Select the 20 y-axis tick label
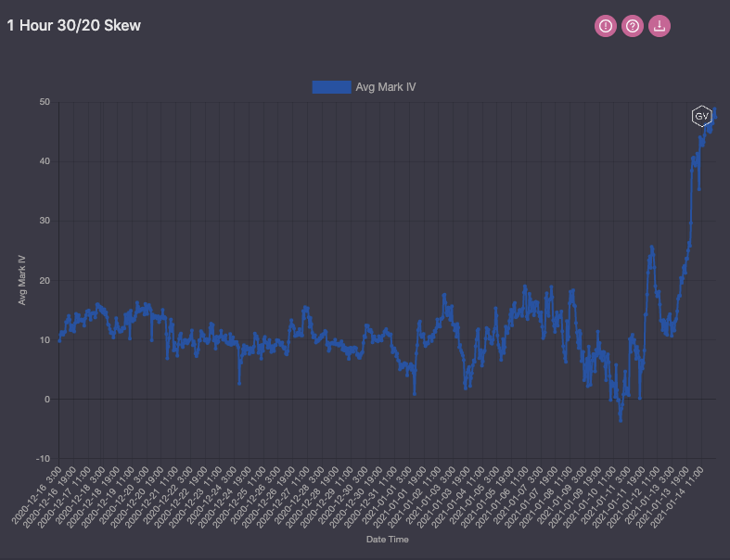Screen dimensions: 730x560 tap(45, 280)
